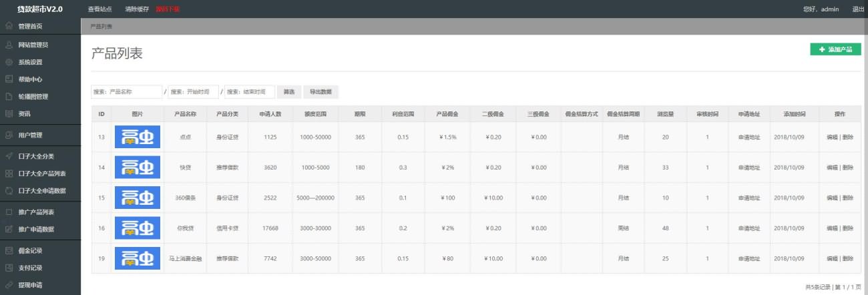The width and height of the screenshot is (868, 295).
Task: Click 删除 for product 360借条
Action: pyautogui.click(x=848, y=198)
